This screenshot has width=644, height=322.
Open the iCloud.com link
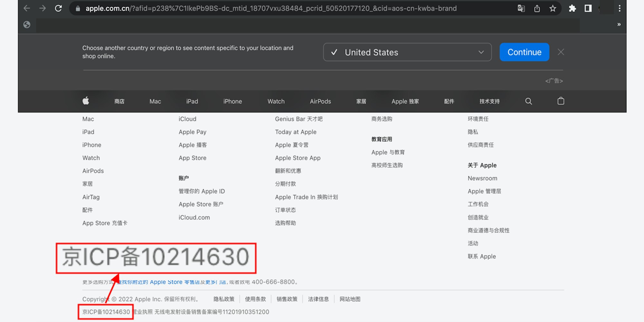pyautogui.click(x=194, y=217)
